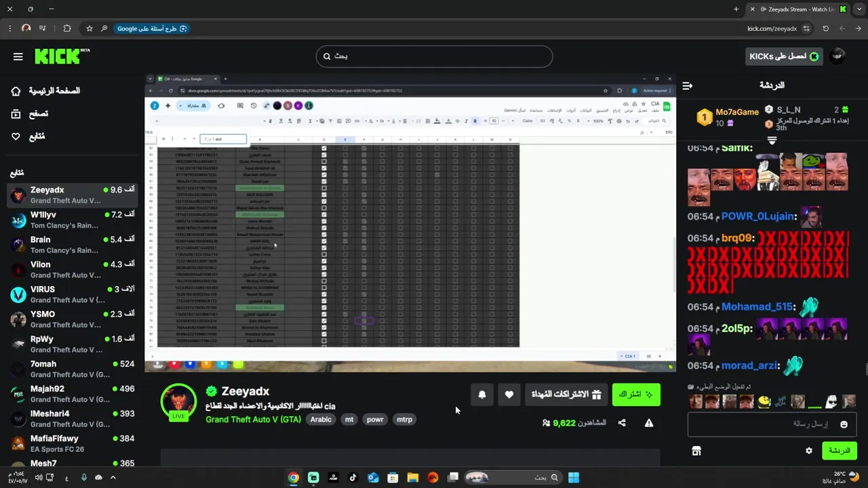
Task: Toggle notifications bell for Zeeyadx
Action: click(482, 394)
